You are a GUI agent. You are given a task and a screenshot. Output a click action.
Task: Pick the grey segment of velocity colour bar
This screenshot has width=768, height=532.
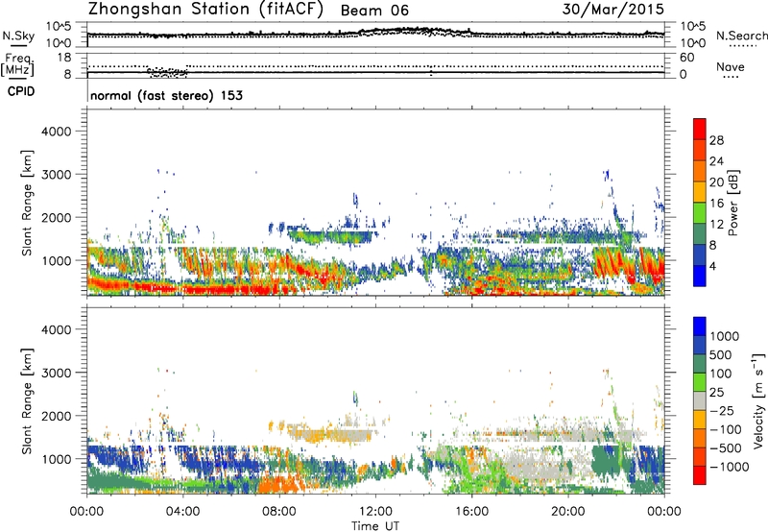click(x=700, y=400)
